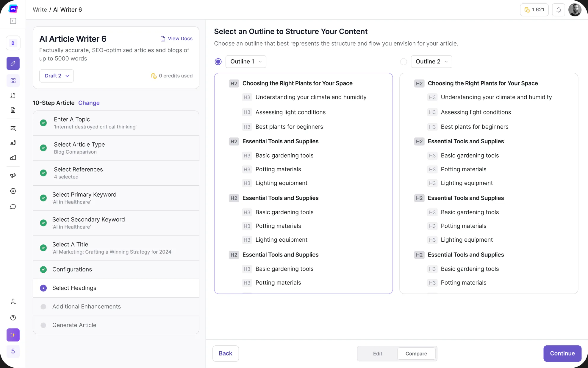The image size is (588, 368).
Task: Open the Select Primary Keyword step
Action: pyautogui.click(x=116, y=198)
